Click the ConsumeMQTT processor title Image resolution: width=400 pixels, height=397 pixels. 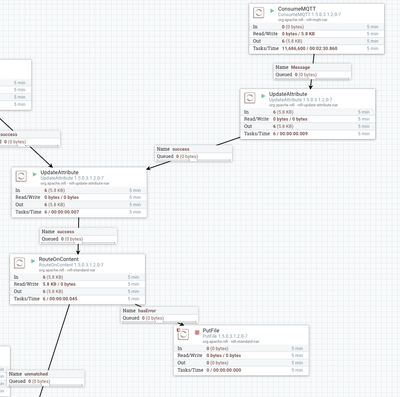point(297,9)
